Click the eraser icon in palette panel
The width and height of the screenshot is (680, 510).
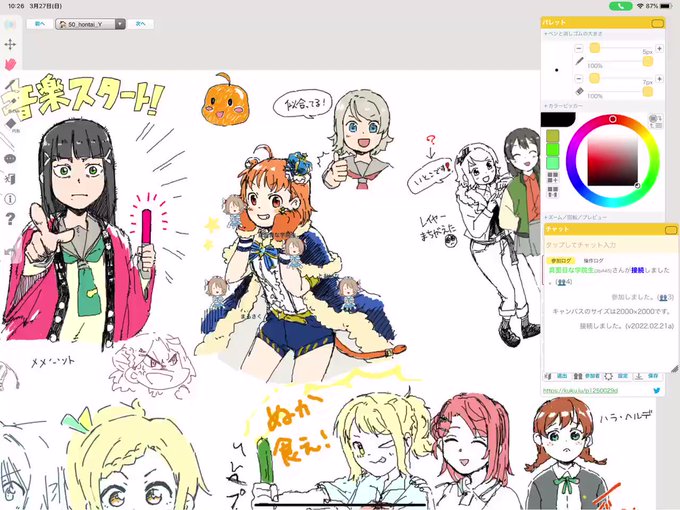click(579, 92)
